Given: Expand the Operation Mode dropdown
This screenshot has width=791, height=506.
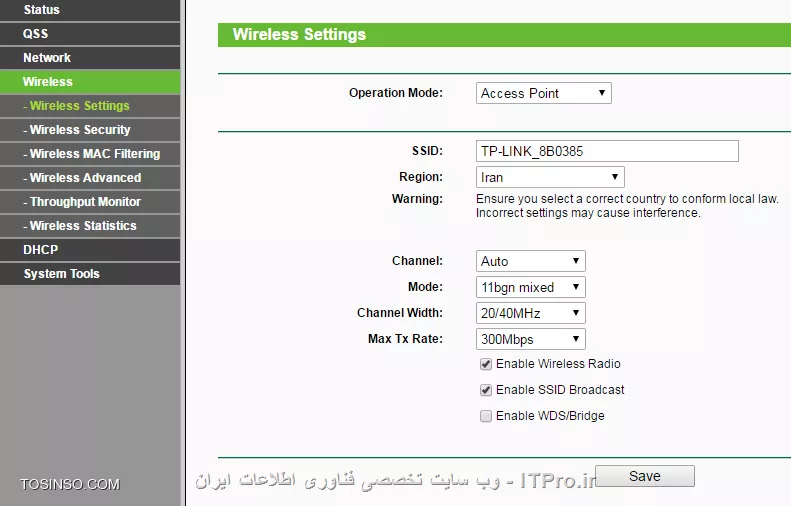Looking at the screenshot, I should click(x=543, y=93).
